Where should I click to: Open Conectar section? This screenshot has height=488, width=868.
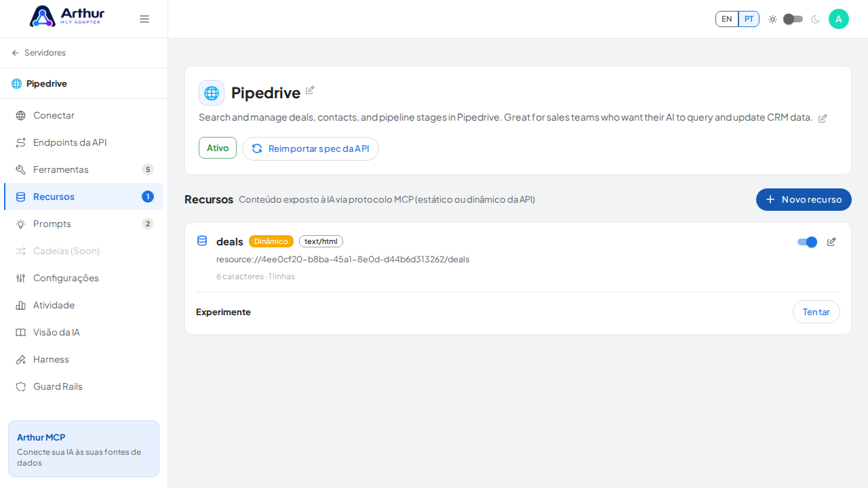[x=83, y=115]
